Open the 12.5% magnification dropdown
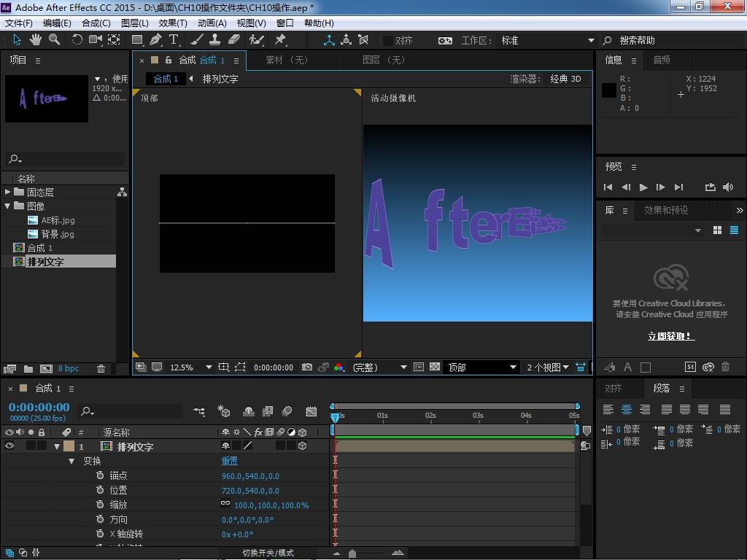The height and width of the screenshot is (560, 747). point(191,367)
